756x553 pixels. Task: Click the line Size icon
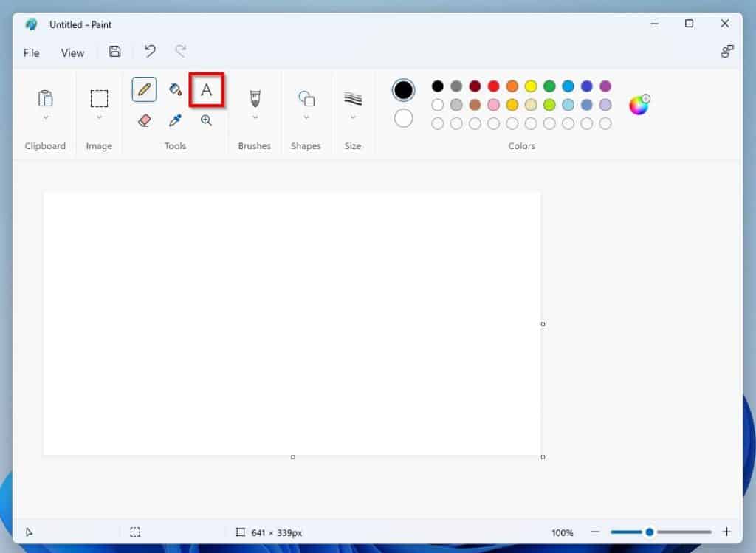click(x=353, y=98)
